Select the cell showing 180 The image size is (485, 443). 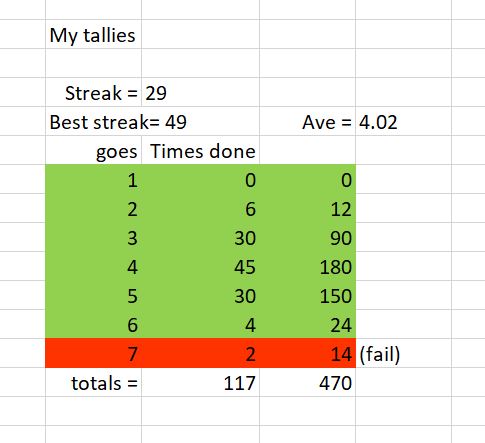[307, 266]
